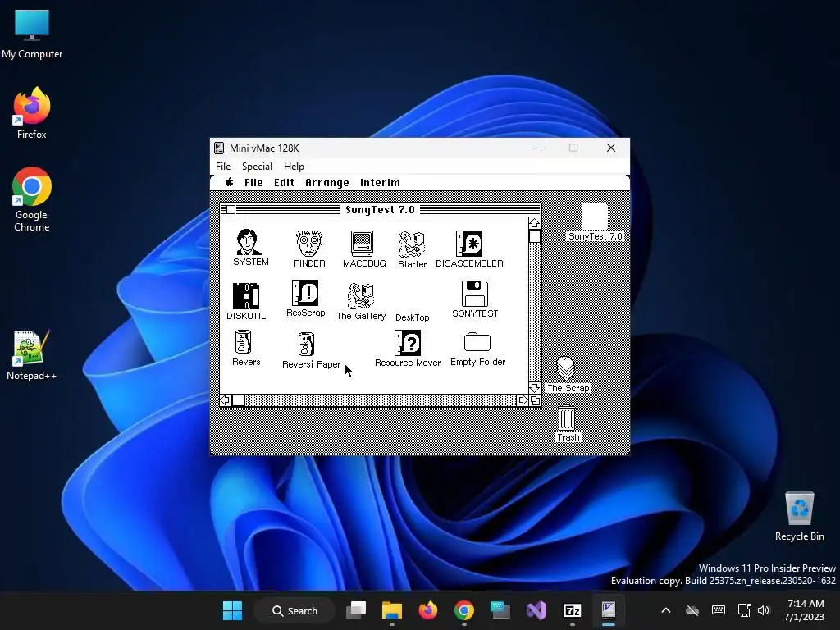
Task: Minimize the Mini vMac window
Action: (536, 148)
